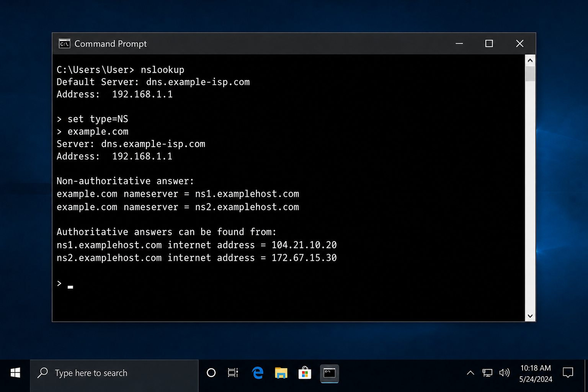The image size is (588, 392).
Task: Click the '> example.com' query line
Action: 93,132
